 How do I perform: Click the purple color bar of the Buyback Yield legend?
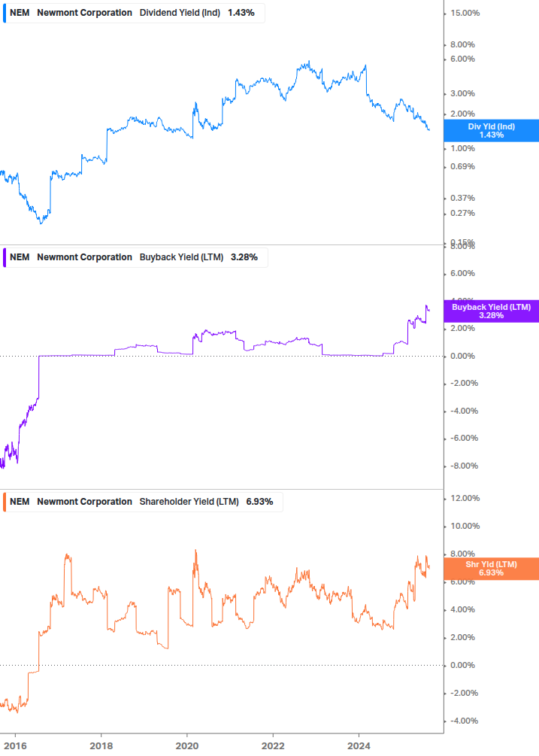click(x=5, y=257)
